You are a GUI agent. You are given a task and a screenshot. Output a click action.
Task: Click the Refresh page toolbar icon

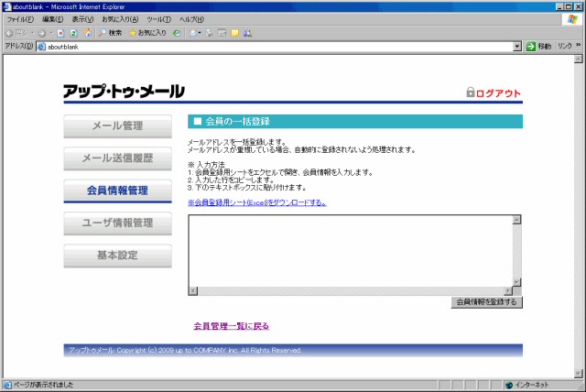(x=73, y=33)
